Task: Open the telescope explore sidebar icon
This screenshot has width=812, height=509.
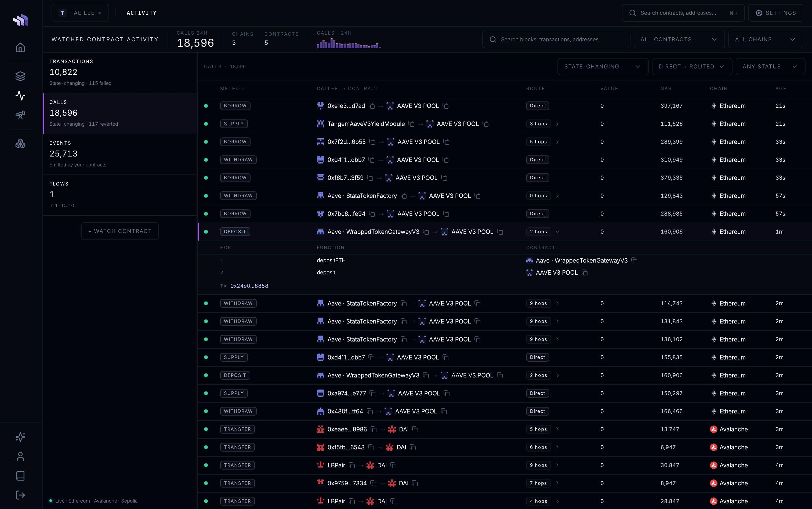Action: click(20, 115)
